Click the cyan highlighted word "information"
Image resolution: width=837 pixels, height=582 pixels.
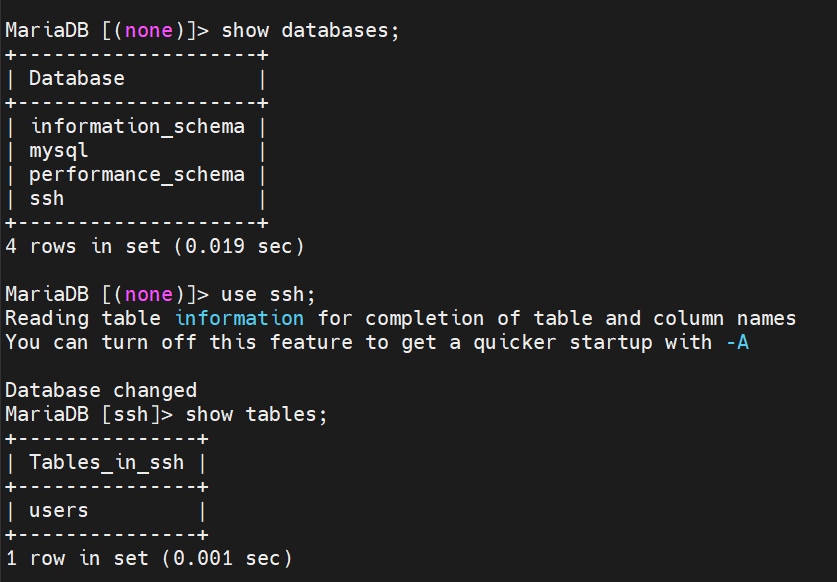[239, 318]
